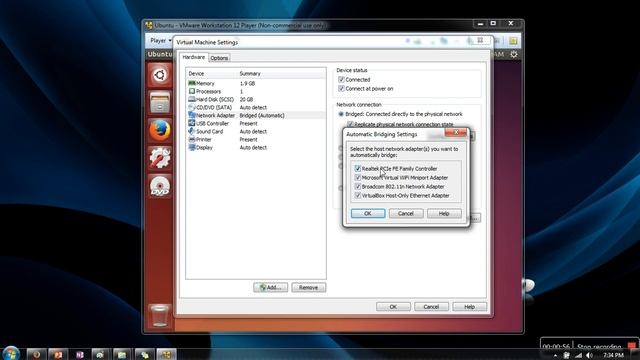640x360 pixels.
Task: Click OK in Automatic Bridging Settings dialog
Action: [x=368, y=213]
